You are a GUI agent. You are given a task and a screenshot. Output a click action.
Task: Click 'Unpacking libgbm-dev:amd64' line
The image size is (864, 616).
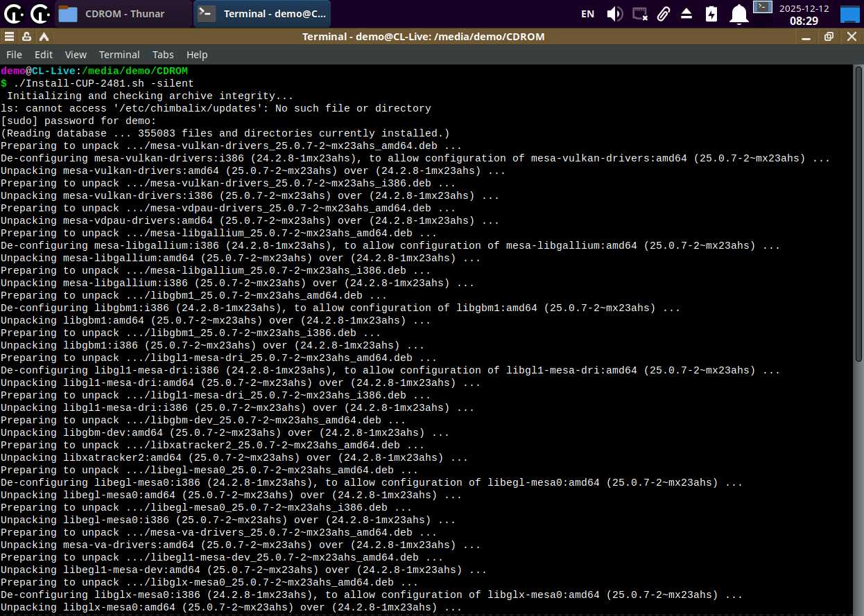(225, 432)
